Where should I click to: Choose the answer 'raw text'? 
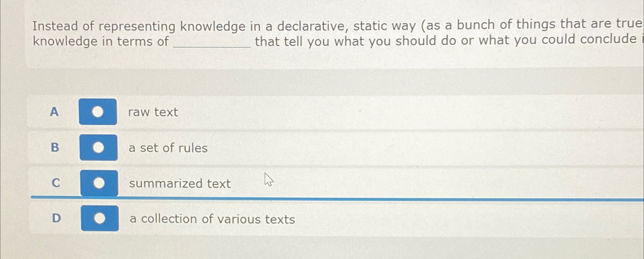[153, 112]
